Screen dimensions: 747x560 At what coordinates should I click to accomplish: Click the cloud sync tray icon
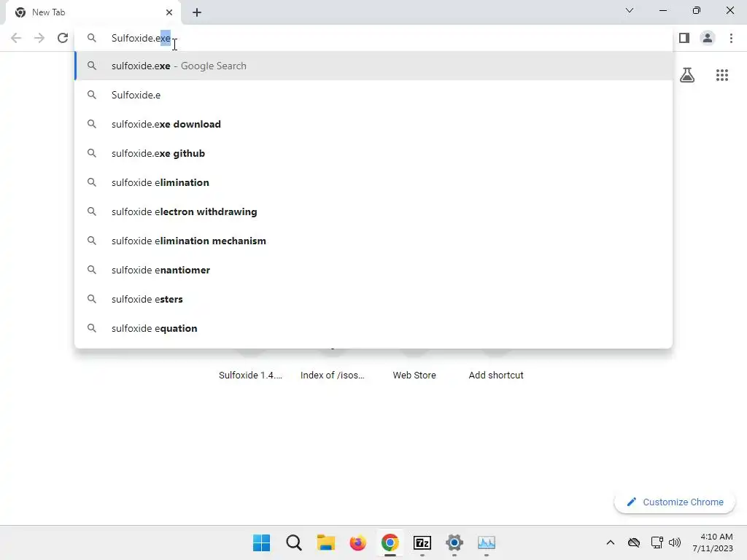634,542
